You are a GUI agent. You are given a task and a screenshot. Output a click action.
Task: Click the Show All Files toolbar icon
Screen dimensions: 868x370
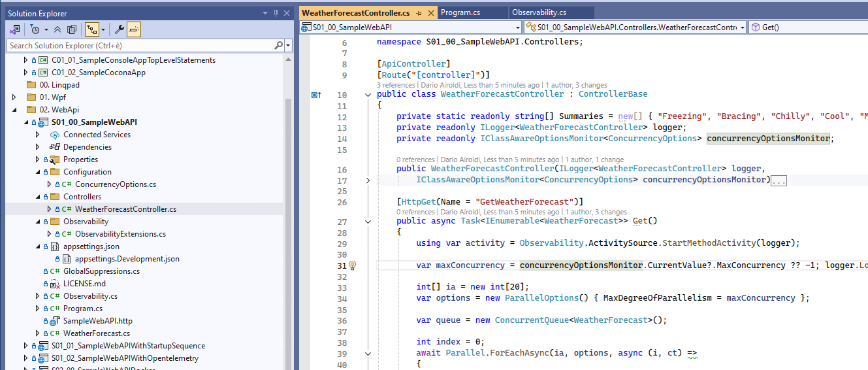72,29
